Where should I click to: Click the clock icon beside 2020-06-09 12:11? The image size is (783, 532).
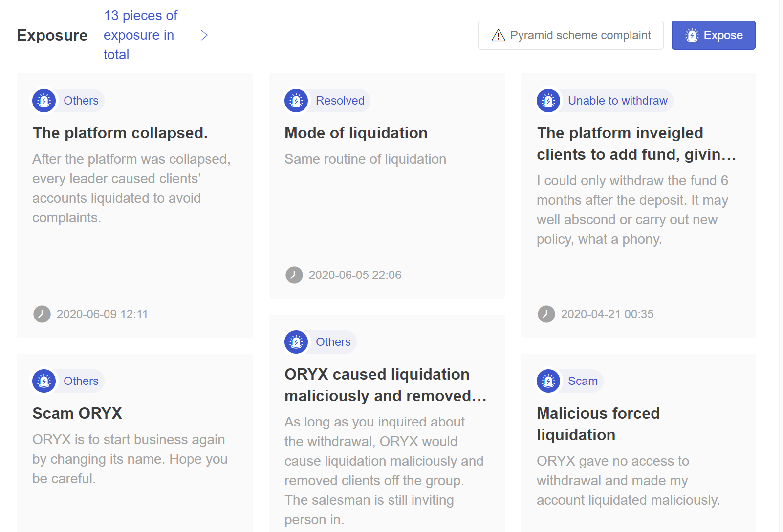[x=42, y=314]
